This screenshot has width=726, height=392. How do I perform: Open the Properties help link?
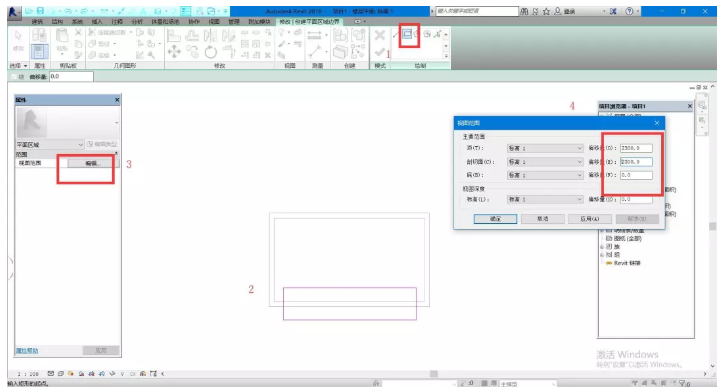pos(27,351)
